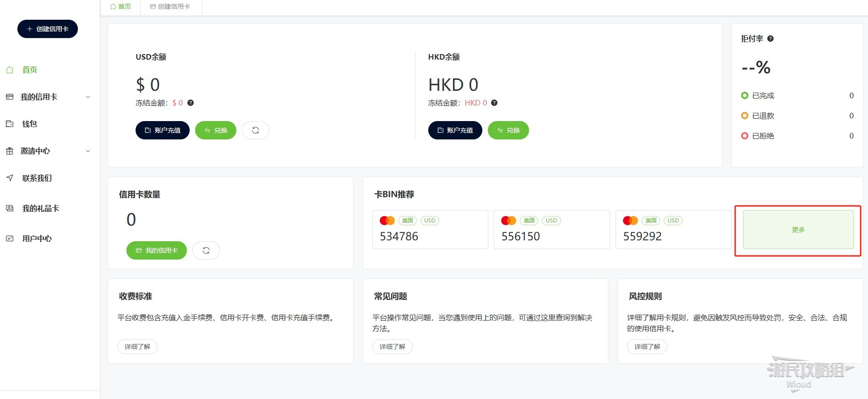The height and width of the screenshot is (399, 868).
Task: Expand the 邀请中心 chevron
Action: click(x=88, y=151)
